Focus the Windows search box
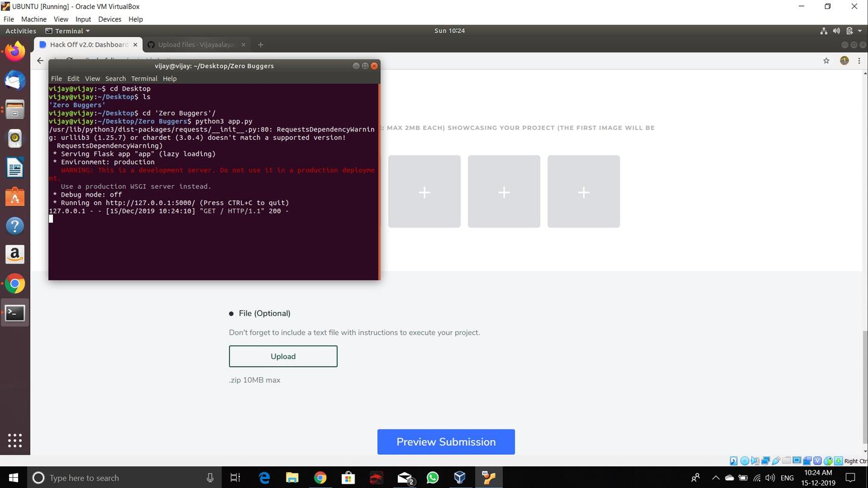 point(124,477)
